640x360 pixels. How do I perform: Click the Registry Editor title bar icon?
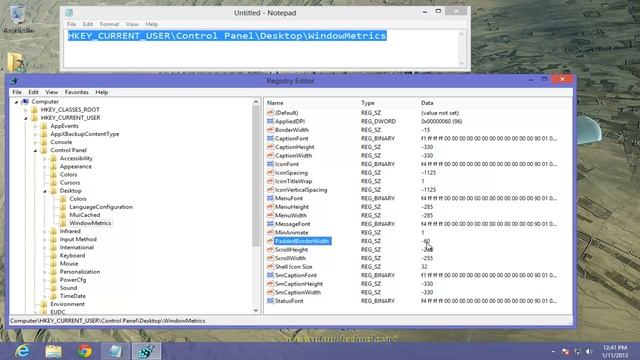[14, 81]
